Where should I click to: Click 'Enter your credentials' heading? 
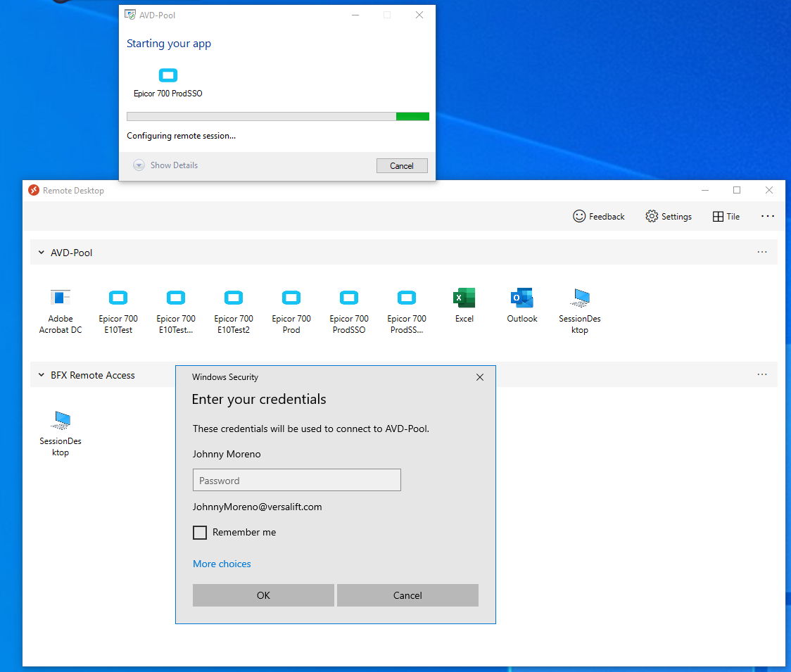(x=259, y=400)
